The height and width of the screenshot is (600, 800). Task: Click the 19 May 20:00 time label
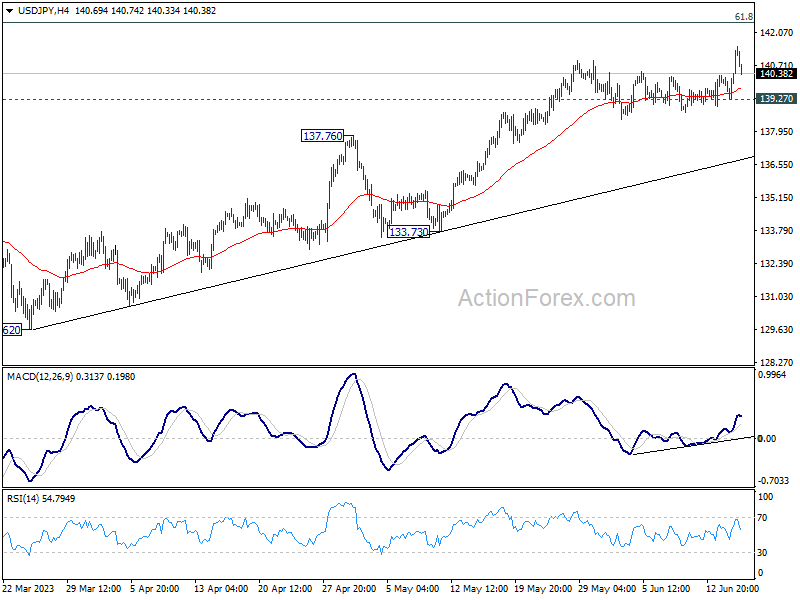pos(542,589)
